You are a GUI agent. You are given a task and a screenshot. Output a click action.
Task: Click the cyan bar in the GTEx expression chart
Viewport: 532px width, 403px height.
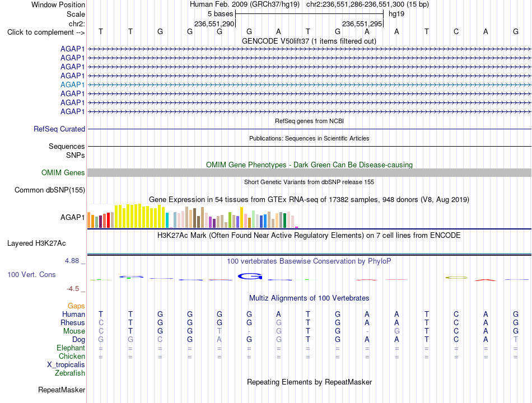tap(167, 220)
